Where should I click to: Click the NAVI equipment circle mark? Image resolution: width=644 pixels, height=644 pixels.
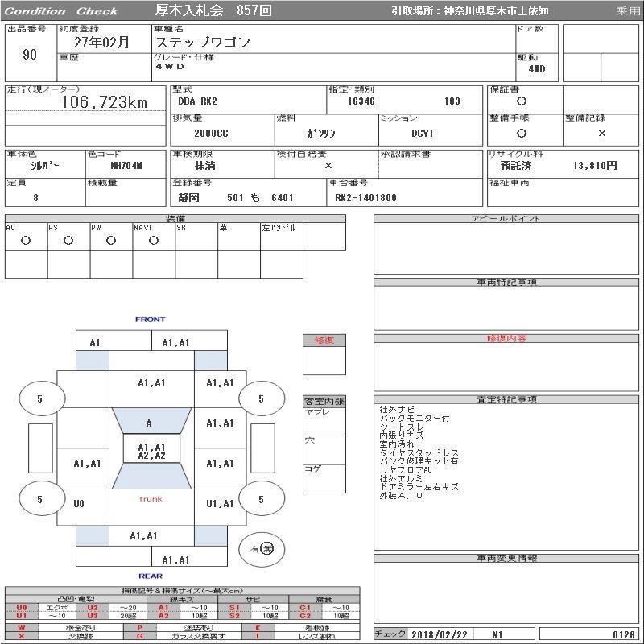pos(154,241)
